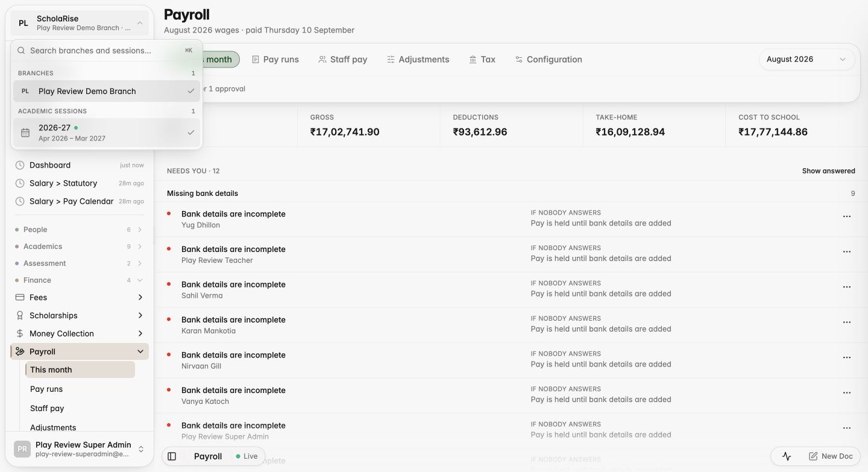
Task: Select the Play Review Demo Branch entry
Action: tap(107, 91)
